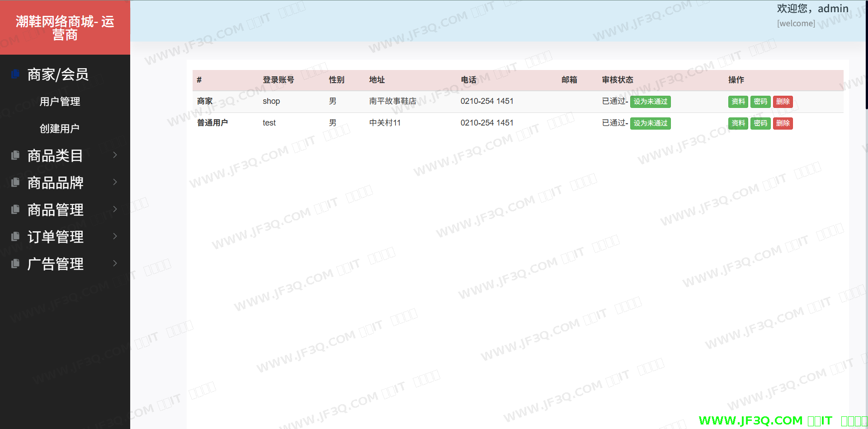Expand the 广告管理 chevron arrow
The image size is (868, 429).
point(115,263)
